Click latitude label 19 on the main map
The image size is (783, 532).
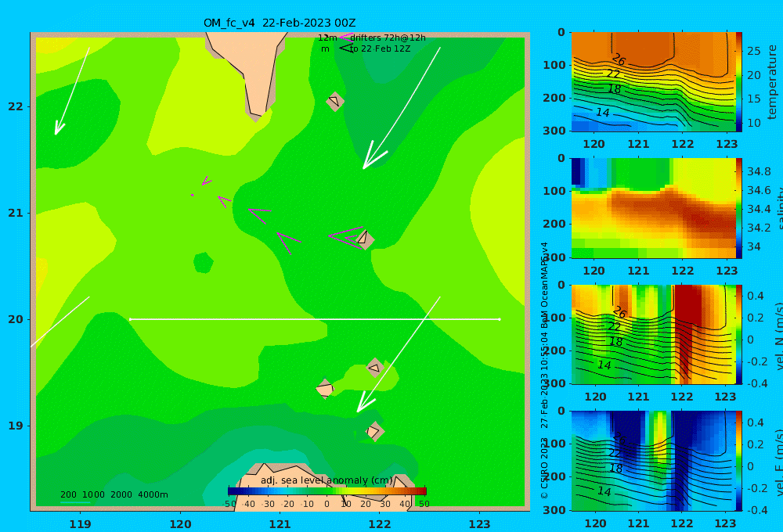[x=16, y=426]
